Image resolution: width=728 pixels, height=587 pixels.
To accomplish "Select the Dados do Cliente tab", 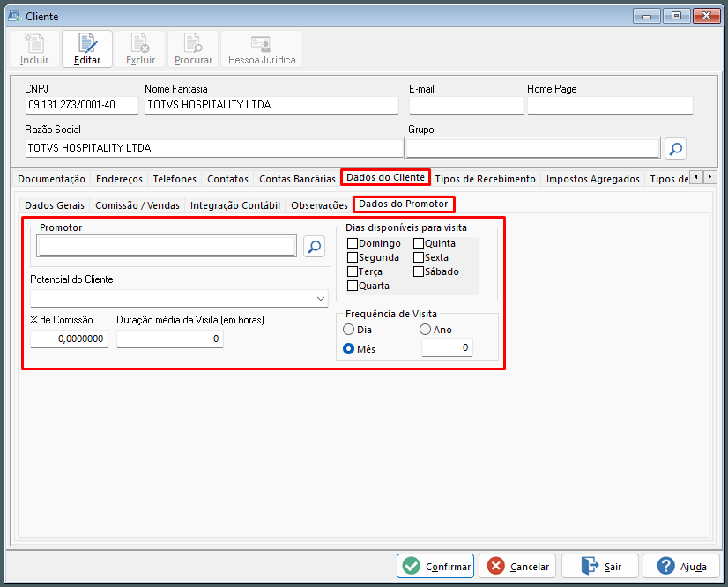I will tap(385, 177).
